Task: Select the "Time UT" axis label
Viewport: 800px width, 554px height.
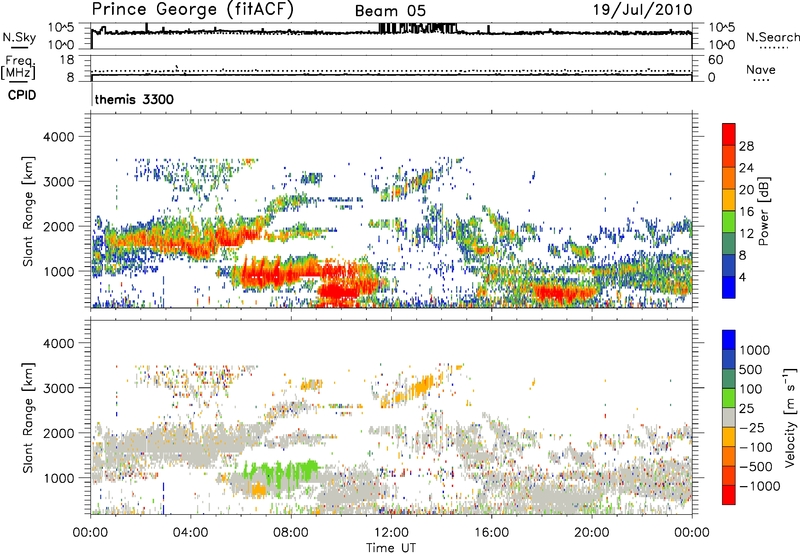Action: click(391, 548)
